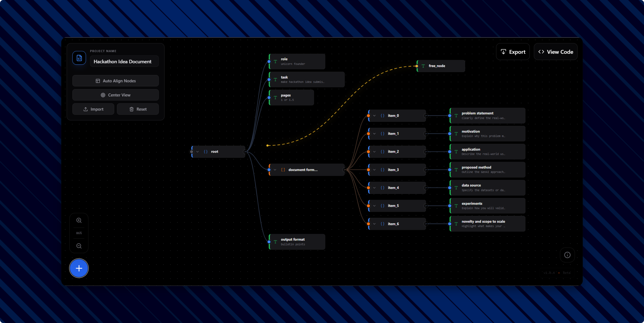This screenshot has width=644, height=323.
Task: Click the braces icon on item_3
Action: click(x=382, y=170)
